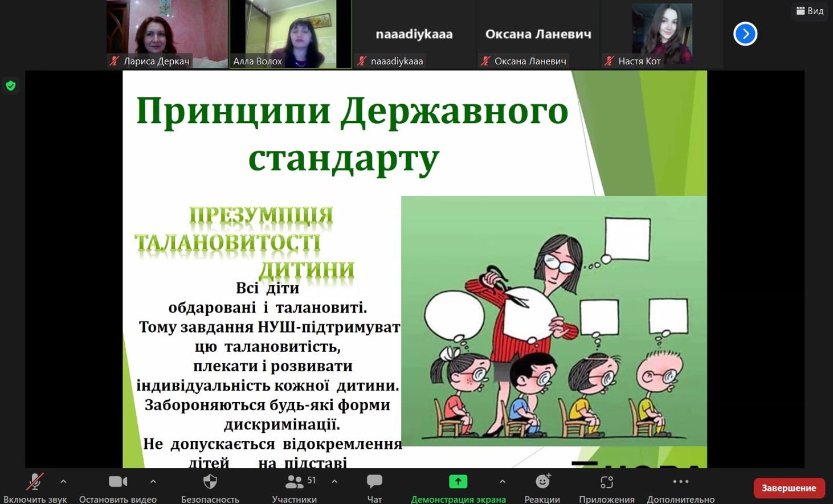Open the Вид (View) menu
This screenshot has width=833, height=504.
coord(809,10)
